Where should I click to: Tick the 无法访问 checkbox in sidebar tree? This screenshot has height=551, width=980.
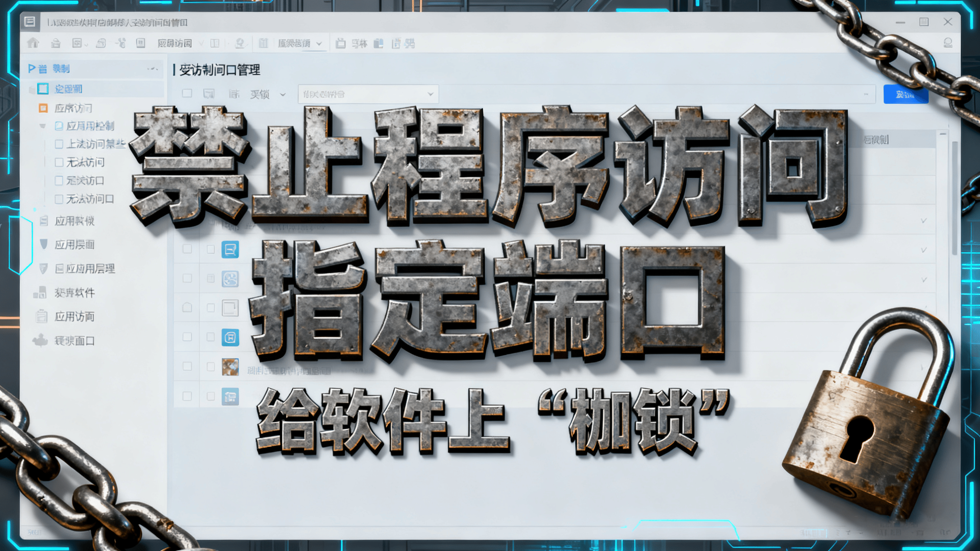point(59,163)
